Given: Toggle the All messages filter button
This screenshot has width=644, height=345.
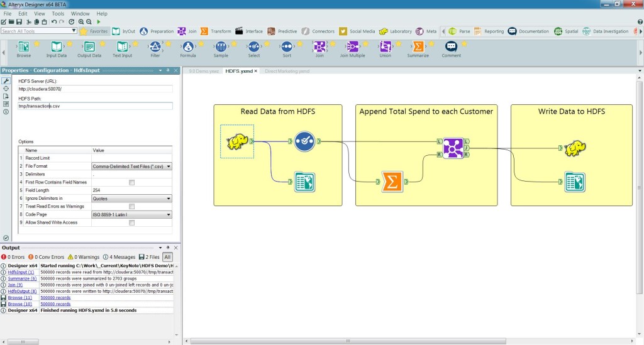Looking at the screenshot, I should (167, 257).
